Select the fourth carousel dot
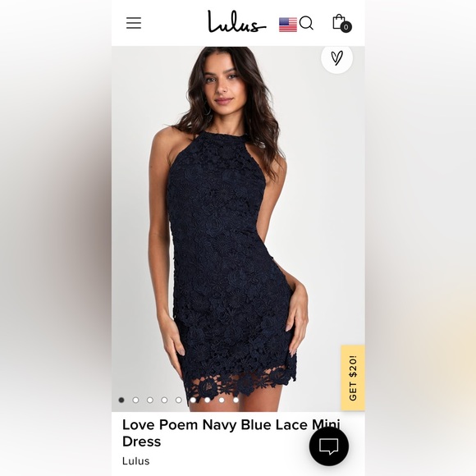 pos(164,400)
